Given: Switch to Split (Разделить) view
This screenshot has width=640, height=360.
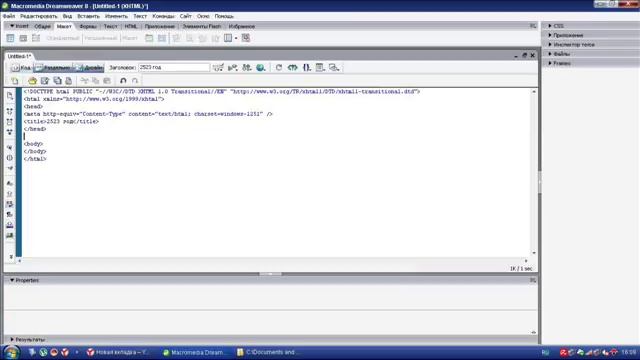Looking at the screenshot, I should coord(53,68).
